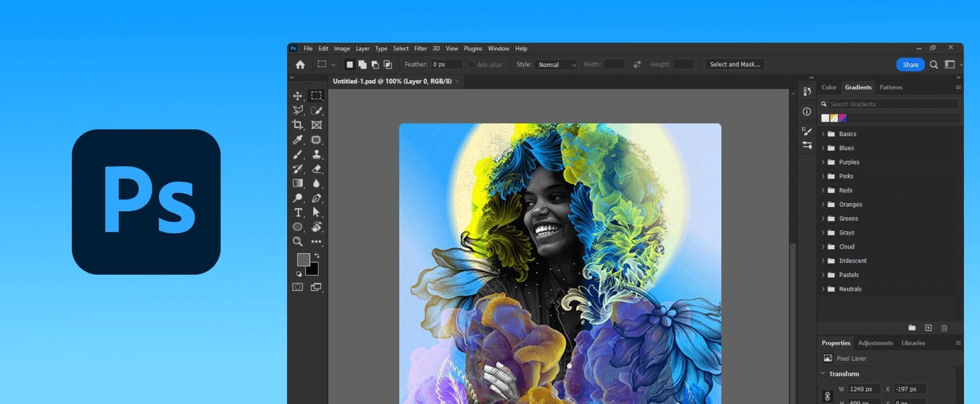Select the Crop tool
The image size is (980, 404).
(298, 125)
